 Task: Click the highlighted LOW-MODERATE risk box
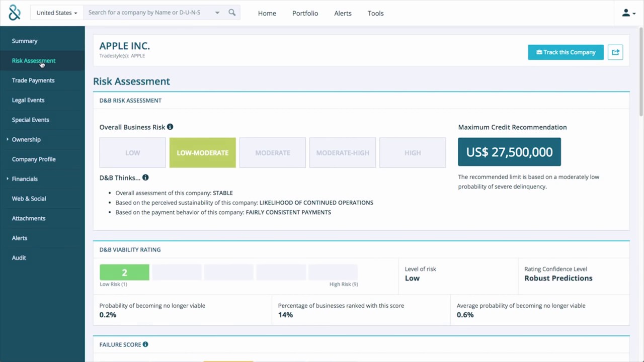pyautogui.click(x=202, y=153)
